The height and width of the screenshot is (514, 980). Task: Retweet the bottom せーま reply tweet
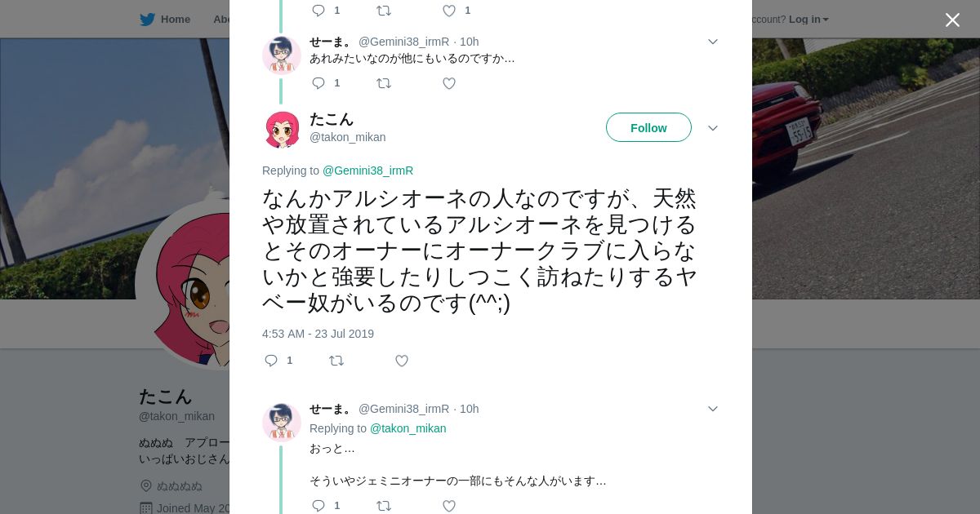[384, 506]
